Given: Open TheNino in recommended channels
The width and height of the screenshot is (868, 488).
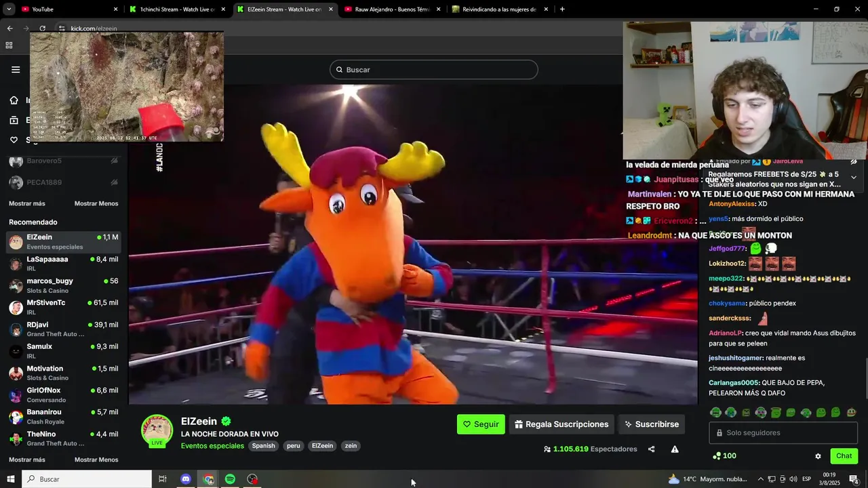Looking at the screenshot, I should pos(64,438).
